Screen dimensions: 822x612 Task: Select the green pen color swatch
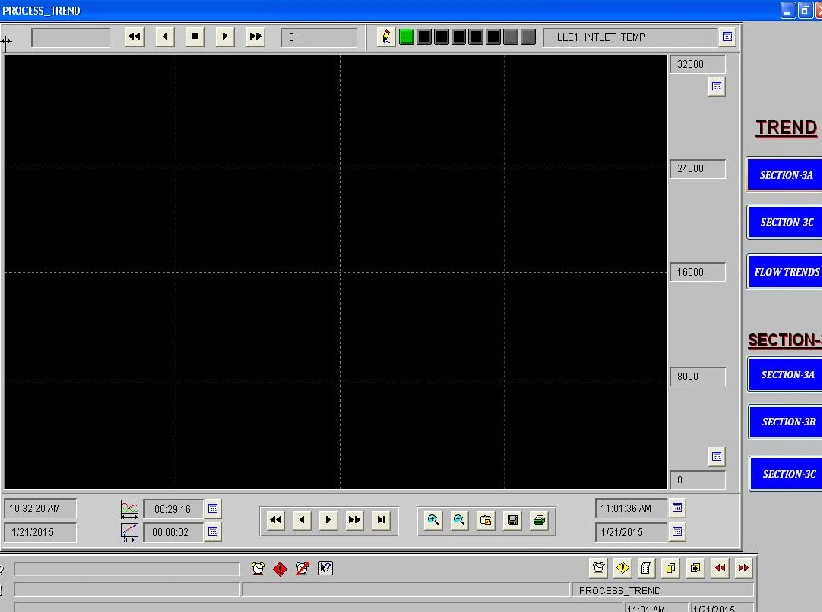pyautogui.click(x=407, y=37)
